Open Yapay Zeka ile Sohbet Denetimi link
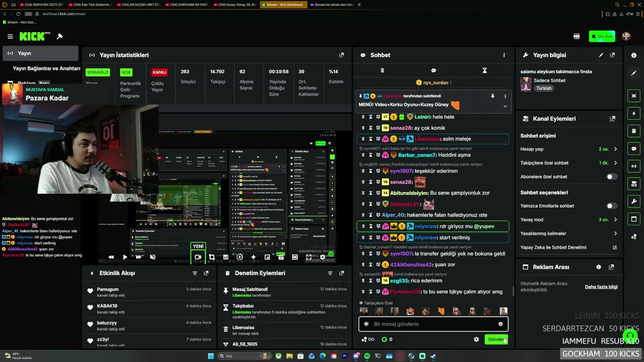The width and height of the screenshot is (644, 362). 615,247
